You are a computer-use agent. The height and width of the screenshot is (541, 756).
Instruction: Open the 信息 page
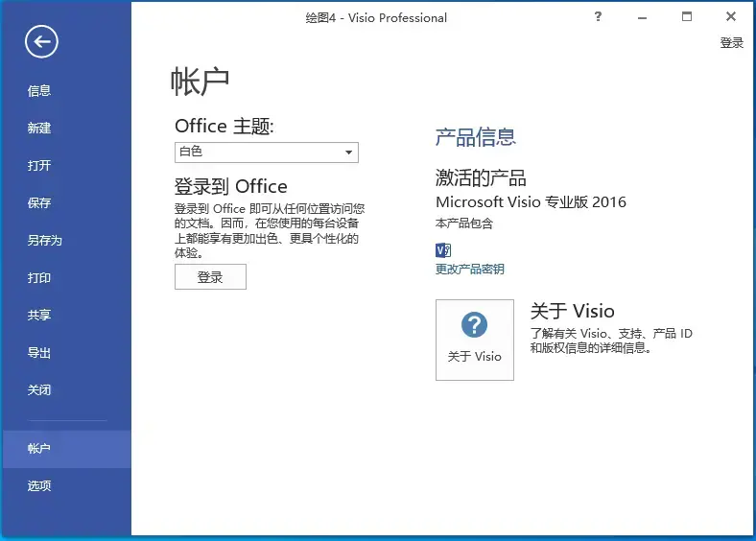39,91
